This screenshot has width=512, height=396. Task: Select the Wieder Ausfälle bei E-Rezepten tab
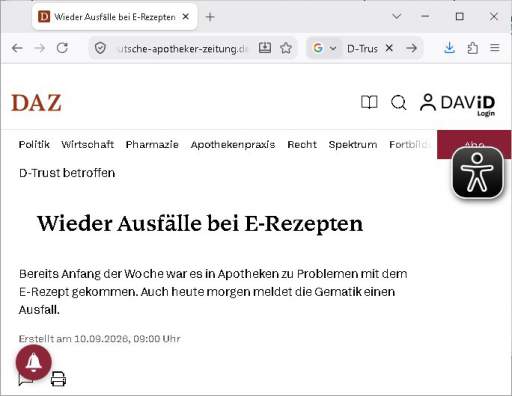point(115,17)
